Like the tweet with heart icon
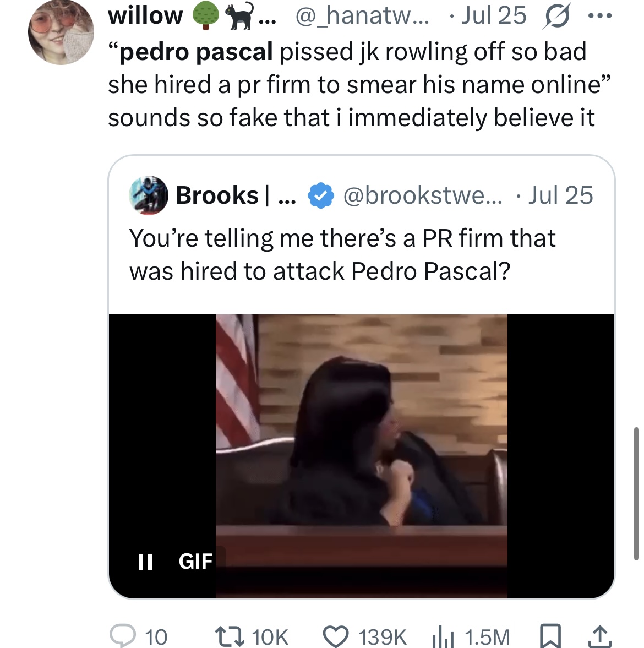The image size is (644, 648). 335,636
